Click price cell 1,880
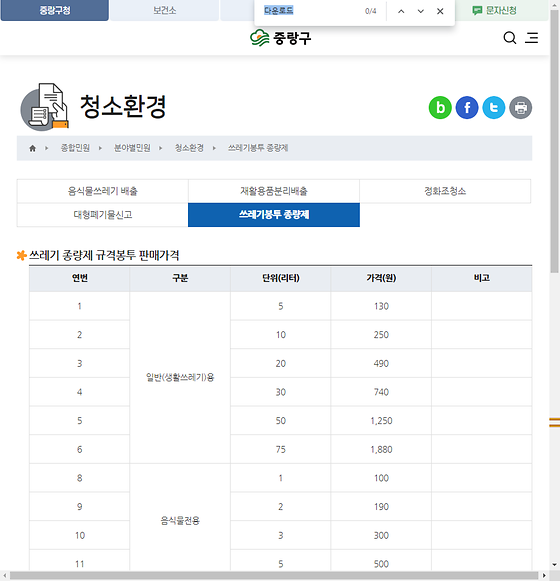The image size is (560, 581). pos(381,450)
